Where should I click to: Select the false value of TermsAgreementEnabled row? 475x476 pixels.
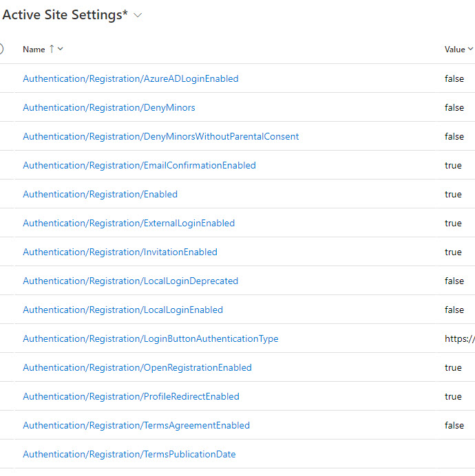[454, 425]
